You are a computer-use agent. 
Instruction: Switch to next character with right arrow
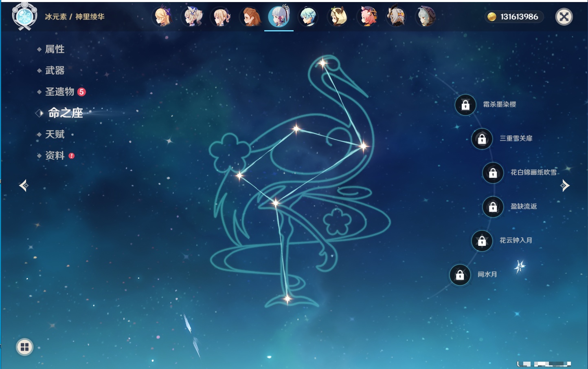click(565, 186)
